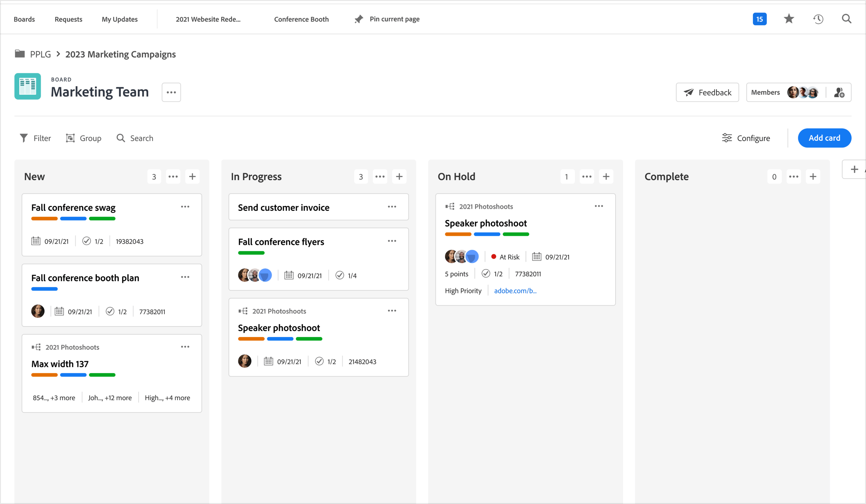Click the Feedback button
This screenshot has width=866, height=504.
[x=707, y=92]
